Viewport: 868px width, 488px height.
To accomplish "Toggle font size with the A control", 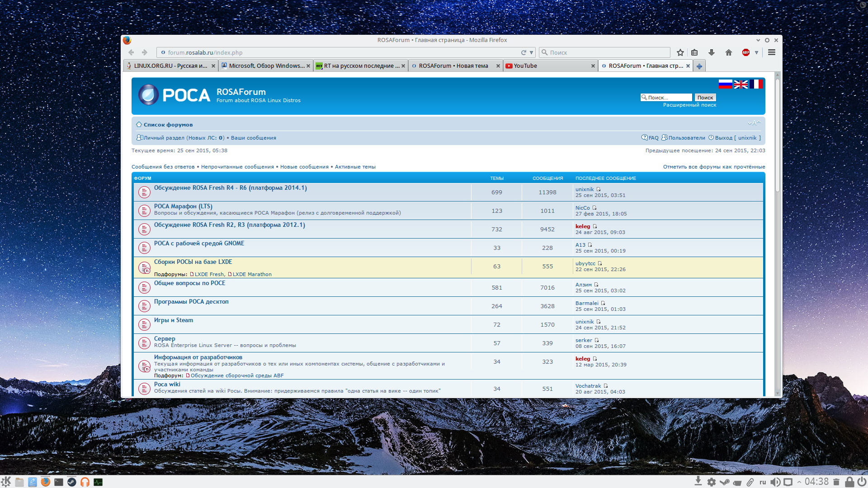I will [x=754, y=123].
